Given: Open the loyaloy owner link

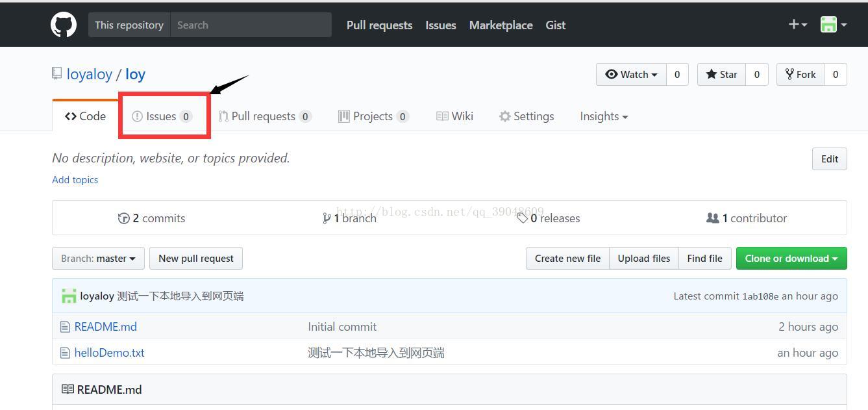Looking at the screenshot, I should (x=90, y=74).
